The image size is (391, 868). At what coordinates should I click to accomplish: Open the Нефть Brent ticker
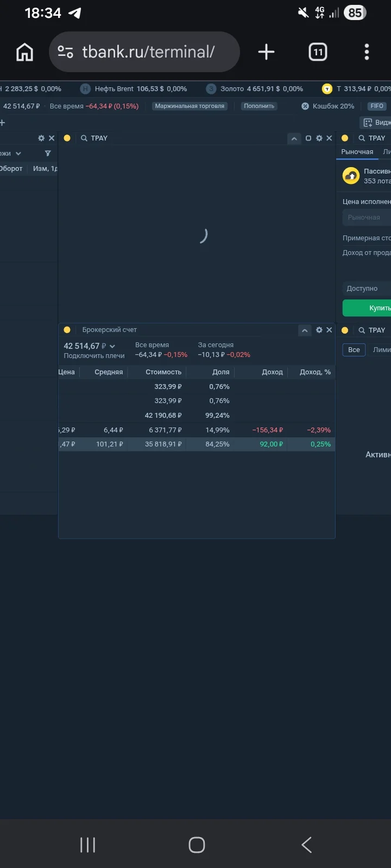click(x=134, y=88)
